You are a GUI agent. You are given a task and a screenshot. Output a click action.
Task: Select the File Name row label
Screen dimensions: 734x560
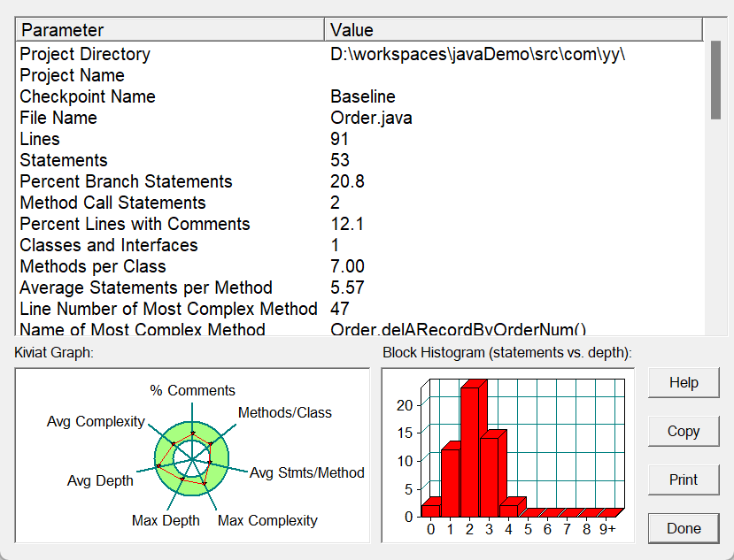58,118
